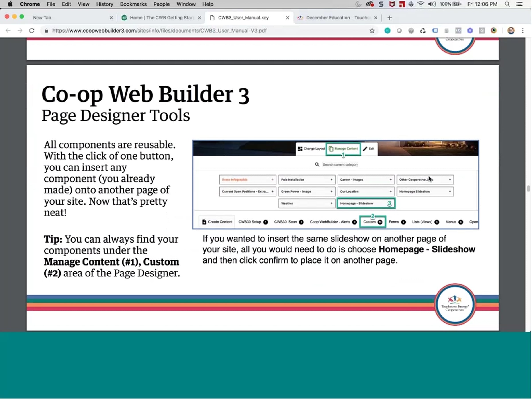Click the gray ring extension icon
The image size is (532, 399).
click(x=399, y=31)
